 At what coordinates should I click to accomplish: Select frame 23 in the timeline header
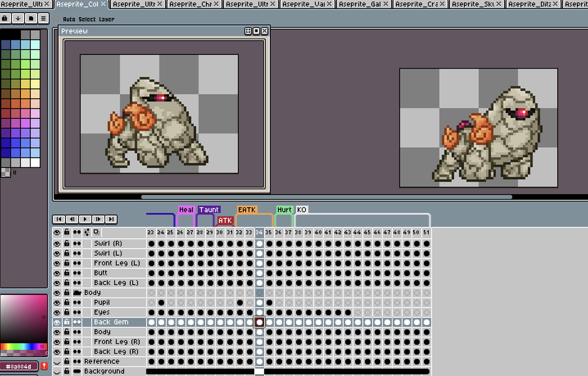pyautogui.click(x=151, y=232)
